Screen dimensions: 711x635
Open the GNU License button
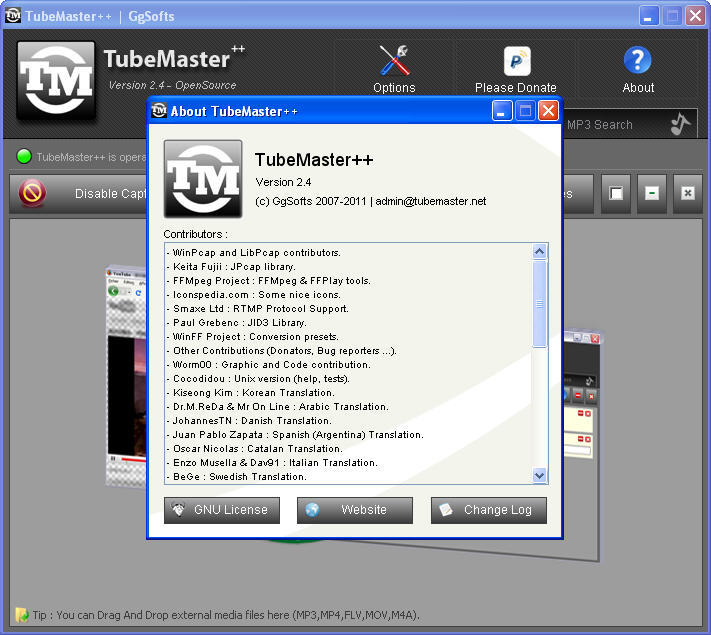pyautogui.click(x=222, y=510)
